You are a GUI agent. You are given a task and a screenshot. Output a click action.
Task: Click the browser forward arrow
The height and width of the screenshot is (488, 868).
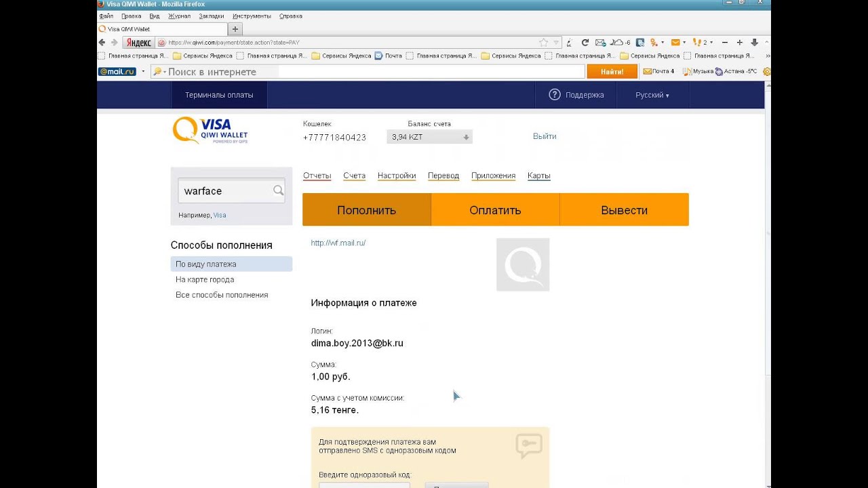point(113,42)
